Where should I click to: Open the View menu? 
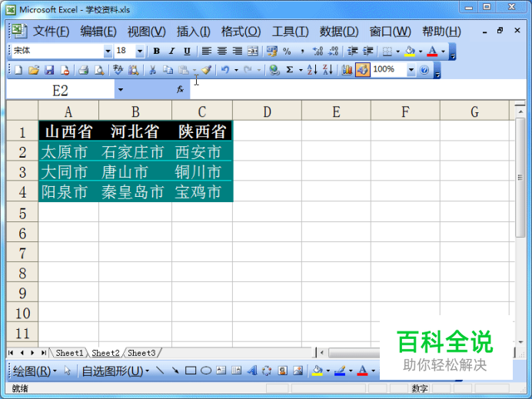click(147, 32)
